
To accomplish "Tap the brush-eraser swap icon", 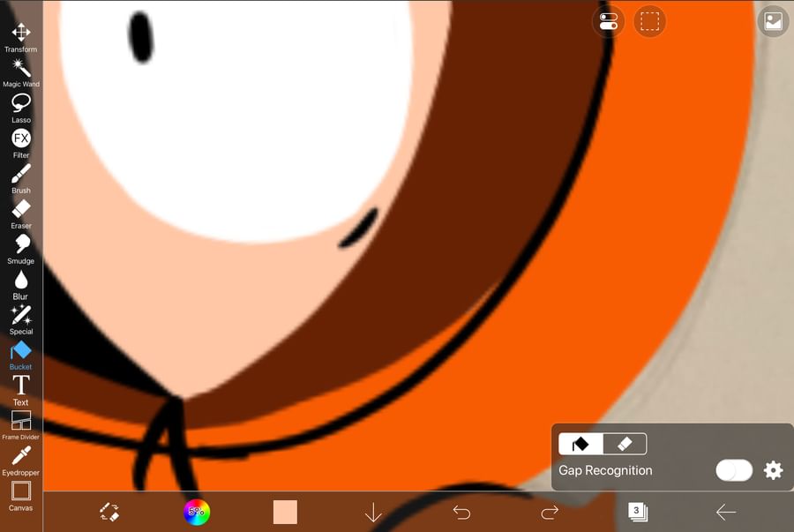I will tap(109, 512).
